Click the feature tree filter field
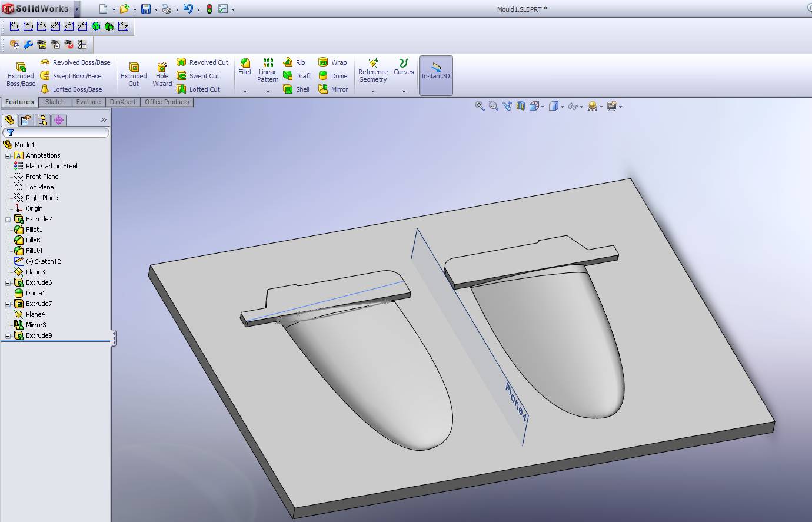Screen dimensions: 812x522 pos(59,133)
